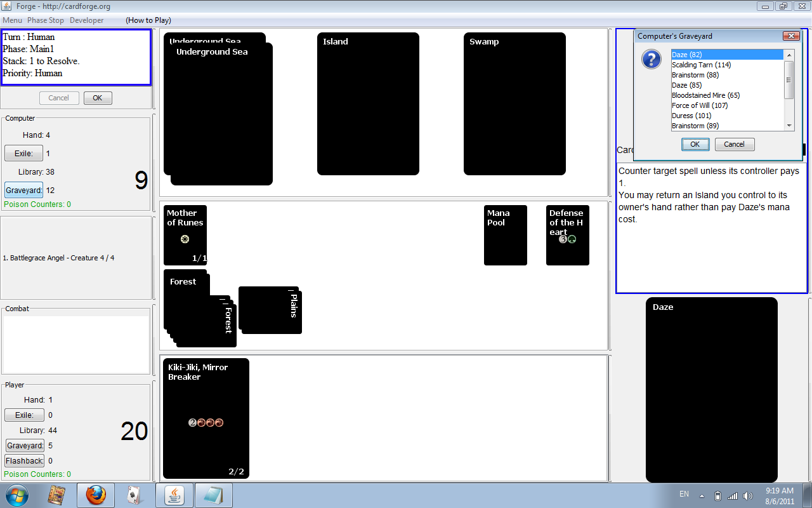Click the question mark dialog icon
Screen dimensions: 812x508
point(652,60)
